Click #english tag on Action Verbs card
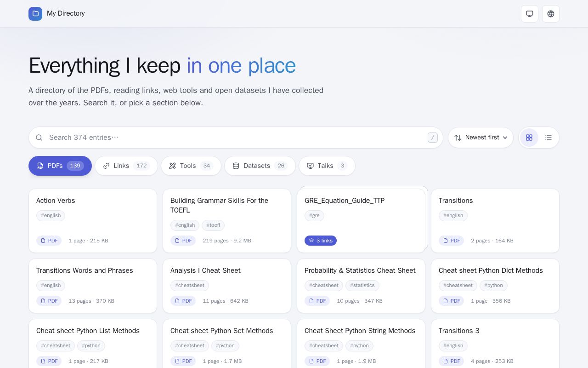588x368 pixels. (51, 215)
